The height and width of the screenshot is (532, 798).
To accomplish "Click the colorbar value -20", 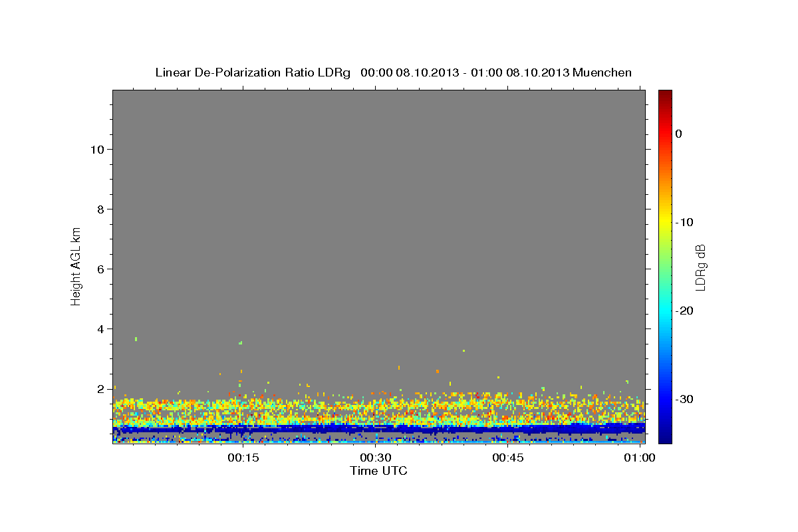I will coord(685,311).
